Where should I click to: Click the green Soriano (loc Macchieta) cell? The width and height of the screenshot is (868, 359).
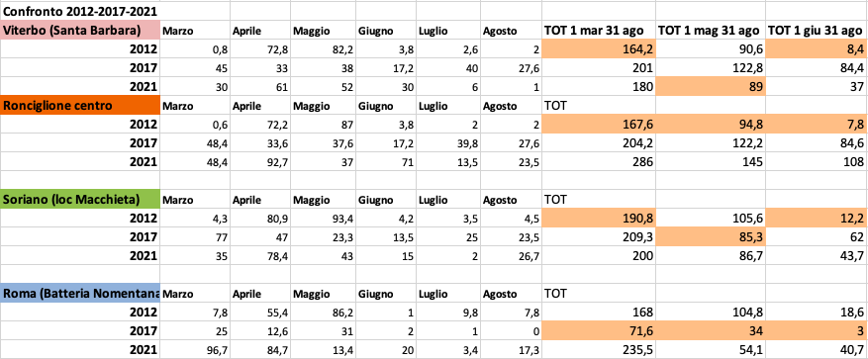[80, 200]
